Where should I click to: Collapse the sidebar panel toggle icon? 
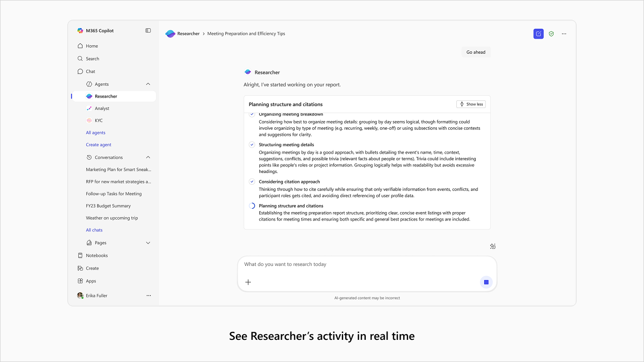click(x=148, y=31)
